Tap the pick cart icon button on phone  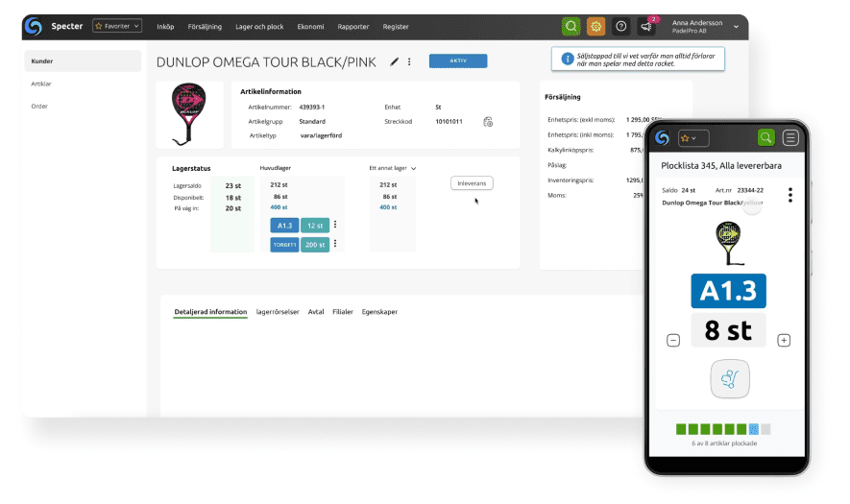[x=730, y=379]
